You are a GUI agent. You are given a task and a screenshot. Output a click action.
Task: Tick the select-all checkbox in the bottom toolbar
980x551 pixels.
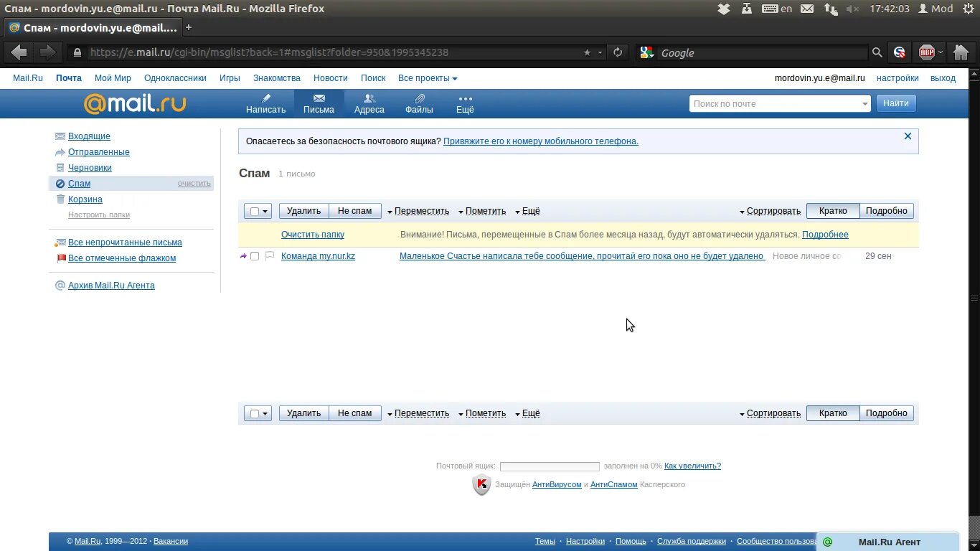[x=255, y=414]
